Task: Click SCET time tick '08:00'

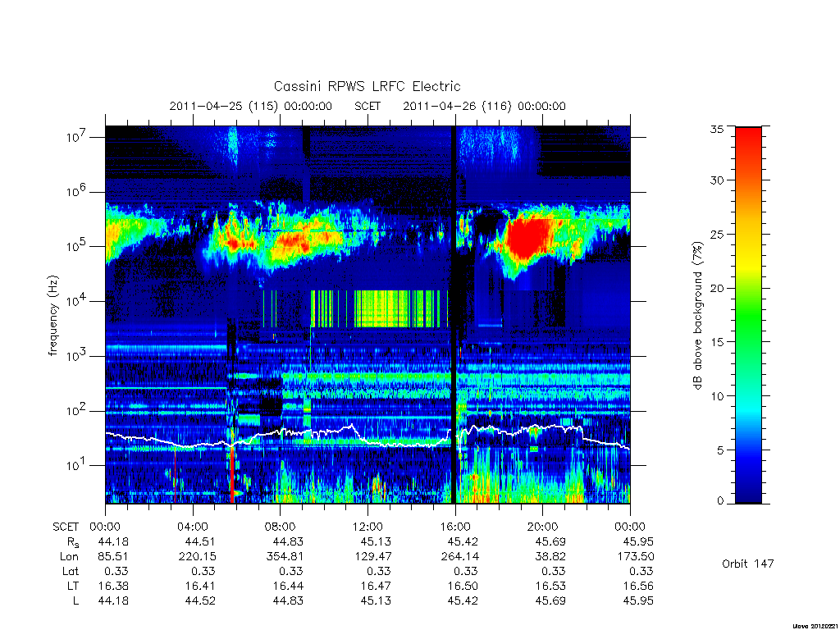Action: [x=280, y=527]
